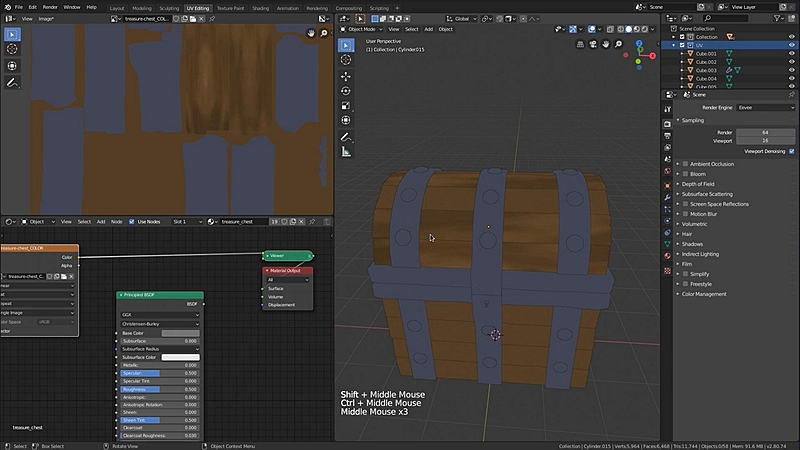Viewport: 800px width, 450px height.
Task: Enable Ambient Occlusion checkbox
Action: pyautogui.click(x=685, y=164)
